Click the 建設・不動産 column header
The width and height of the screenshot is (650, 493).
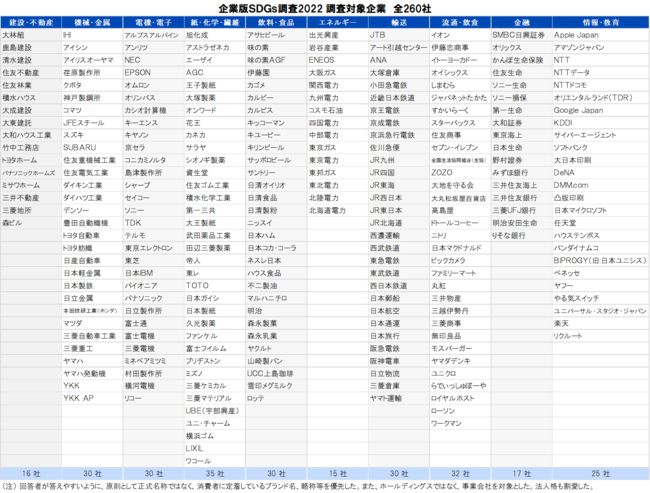pyautogui.click(x=31, y=22)
